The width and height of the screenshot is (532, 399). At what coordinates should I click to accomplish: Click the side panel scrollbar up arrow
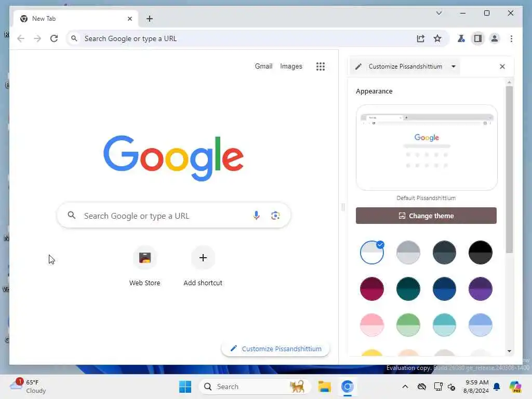tap(509, 83)
